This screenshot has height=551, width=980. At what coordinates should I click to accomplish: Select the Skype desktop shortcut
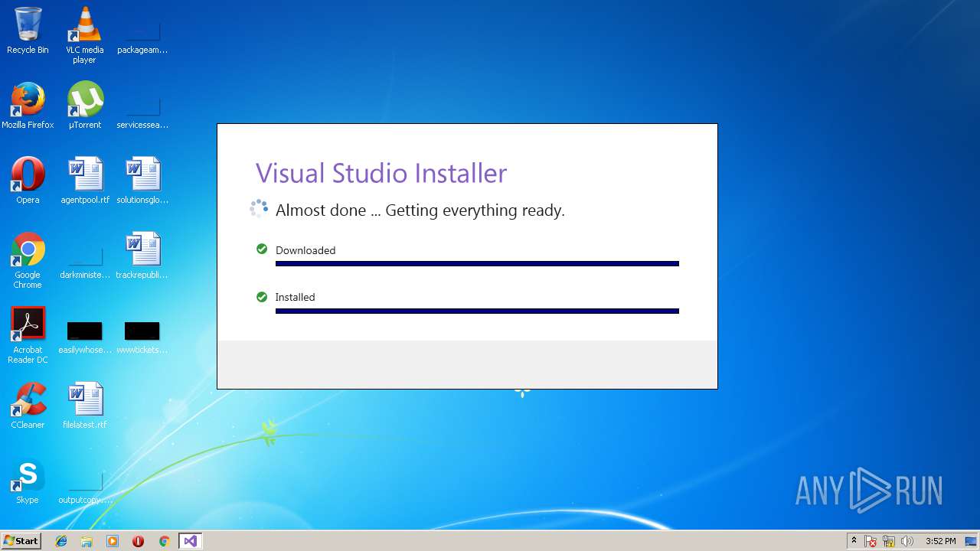(x=28, y=481)
